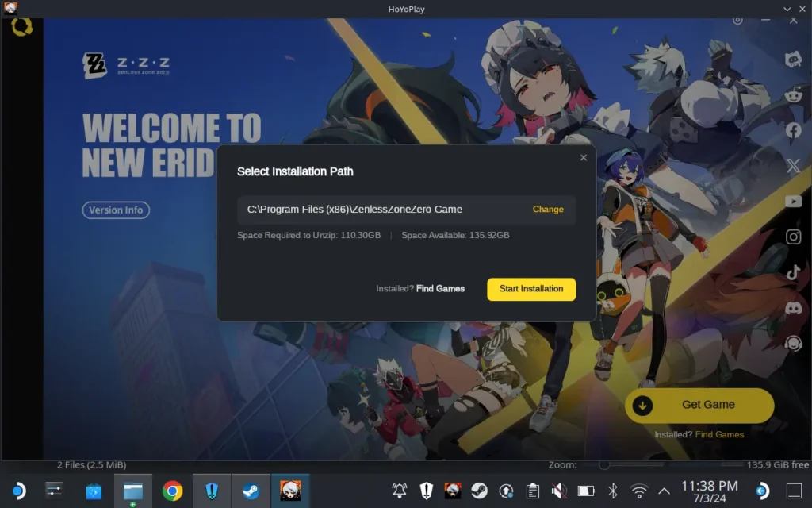Screen dimensions: 812x508
Task: Click the Z·Z·Z game logo
Action: click(126, 65)
